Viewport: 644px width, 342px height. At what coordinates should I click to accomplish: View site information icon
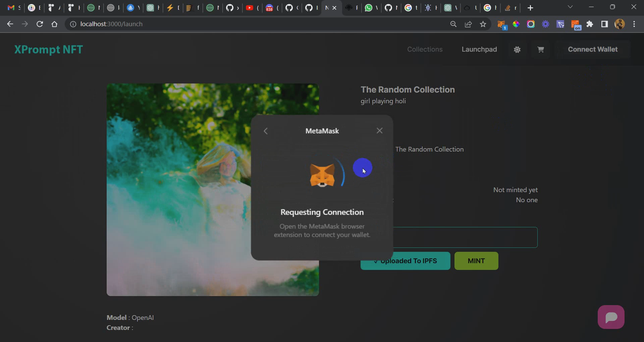[x=73, y=24]
